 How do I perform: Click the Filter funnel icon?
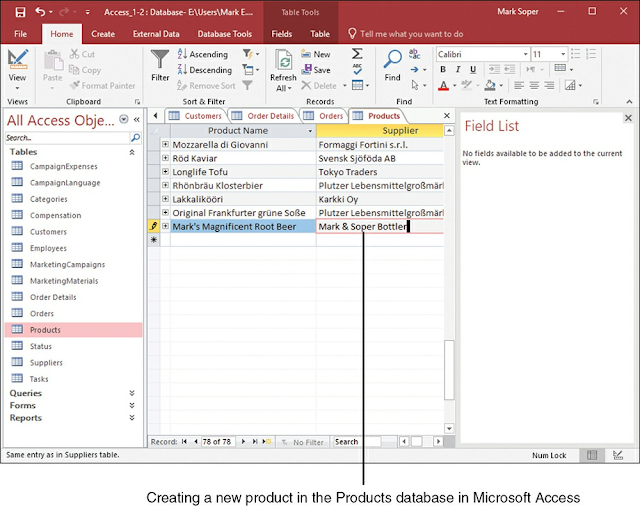(160, 60)
